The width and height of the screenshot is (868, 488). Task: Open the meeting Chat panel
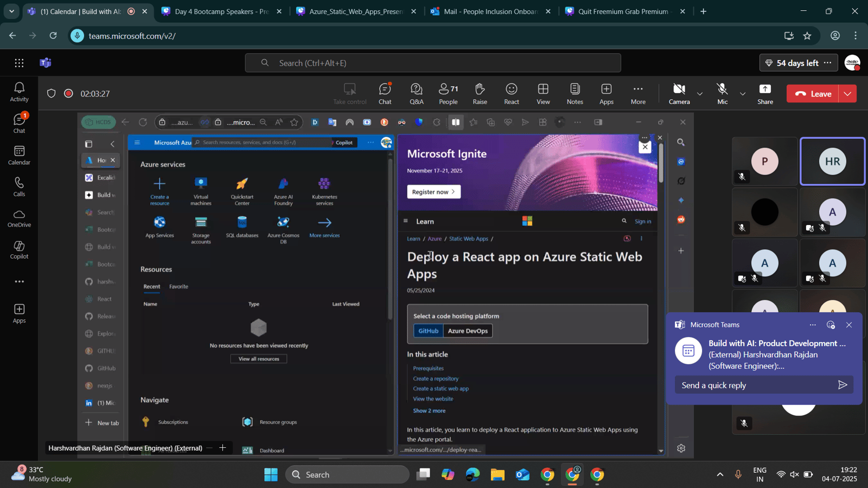click(385, 94)
